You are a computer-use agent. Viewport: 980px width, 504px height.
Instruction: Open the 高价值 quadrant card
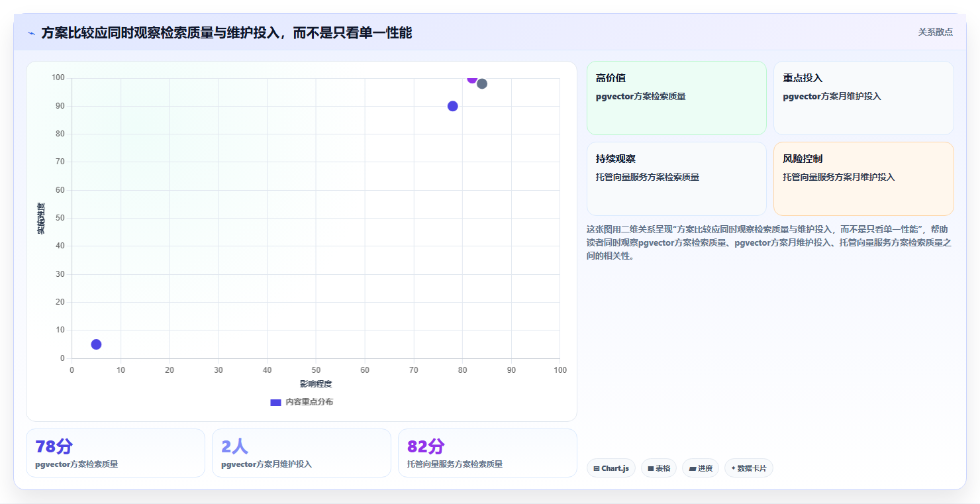tap(676, 98)
